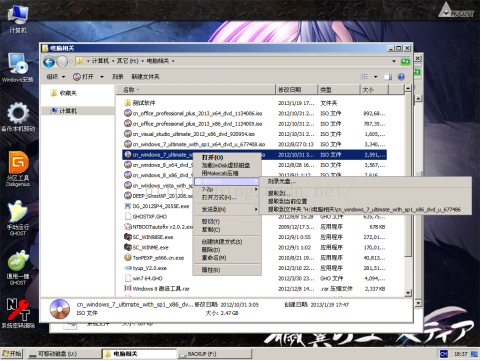Open the NT password reset desktop icon
481x361 pixels.
18,313
